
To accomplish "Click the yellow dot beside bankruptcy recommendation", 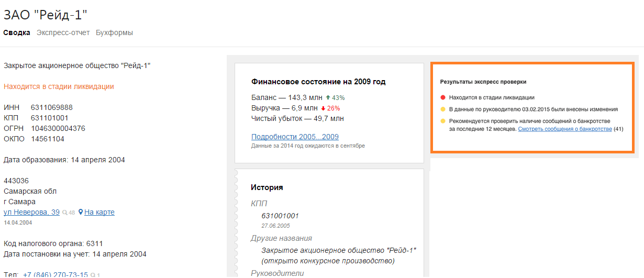I will [442, 121].
